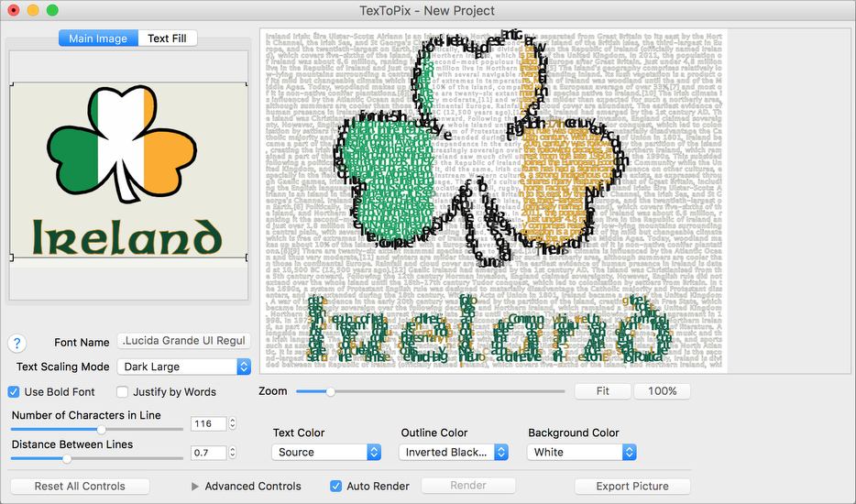Open the Text Color dropdown set to Source

point(326,452)
